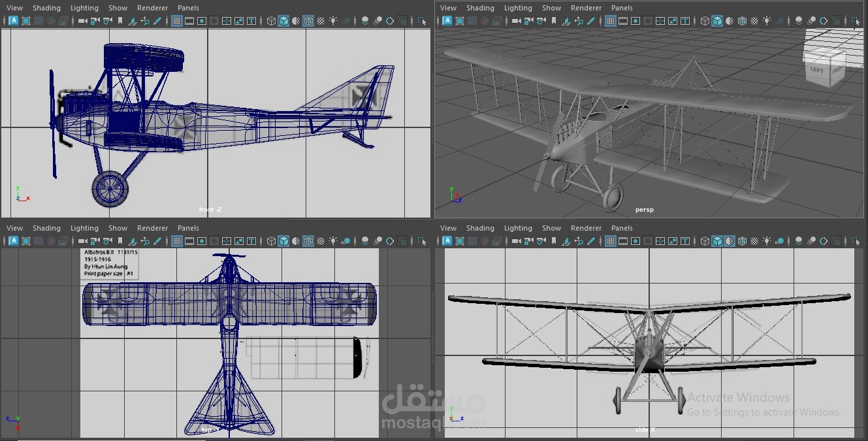Click 'persp' camera label in perspective panel
868x441 pixels.
644,210
